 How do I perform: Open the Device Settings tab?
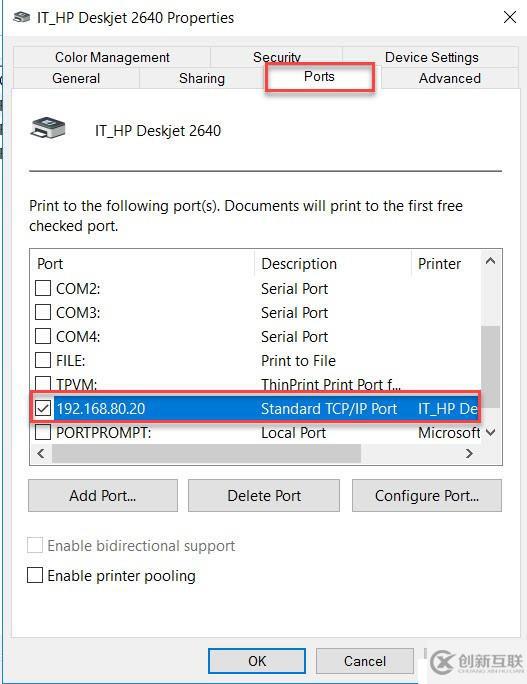431,57
